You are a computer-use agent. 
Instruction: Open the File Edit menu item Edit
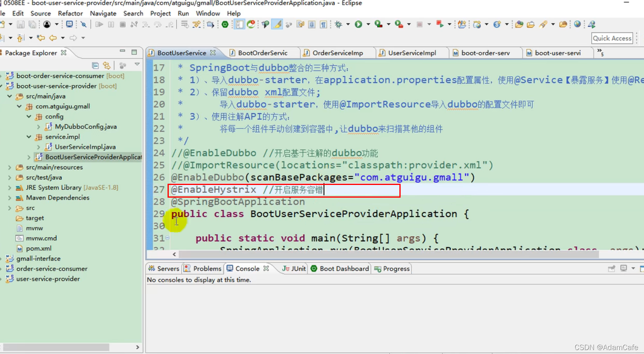pos(18,13)
